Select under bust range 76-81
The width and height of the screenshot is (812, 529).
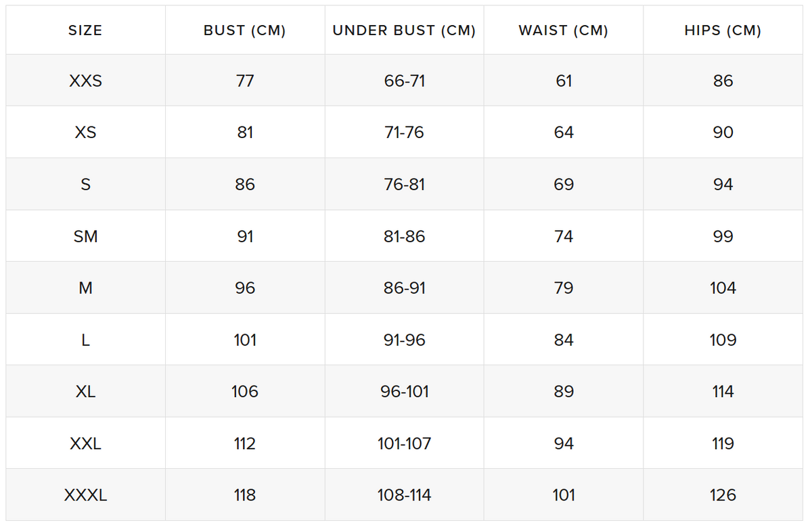click(404, 185)
